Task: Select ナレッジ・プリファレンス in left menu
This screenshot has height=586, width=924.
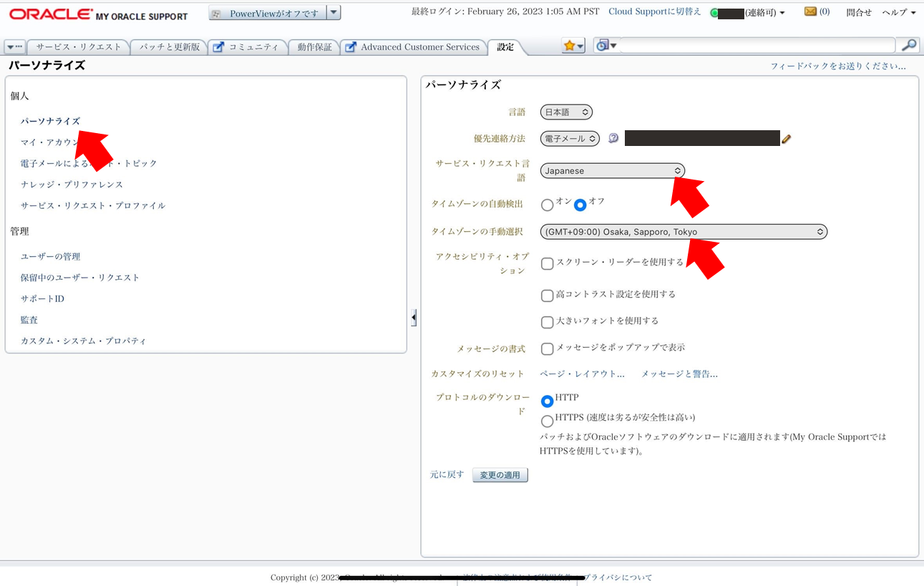Action: click(x=72, y=185)
